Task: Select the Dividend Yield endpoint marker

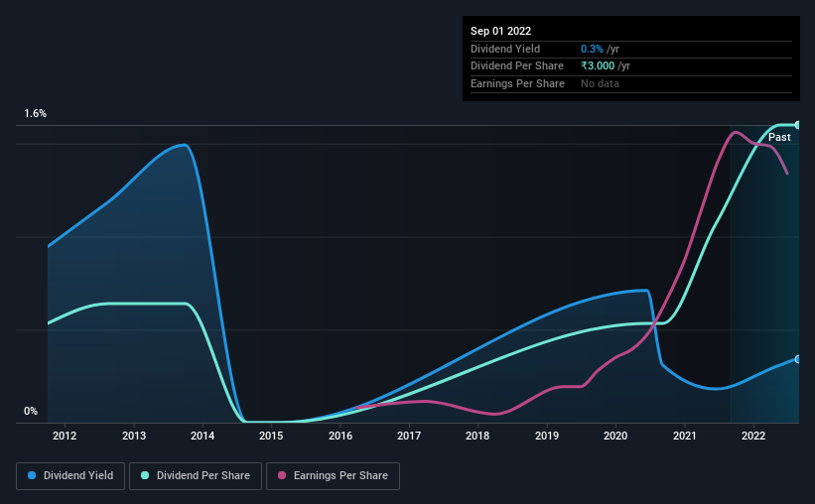Action: tap(798, 359)
